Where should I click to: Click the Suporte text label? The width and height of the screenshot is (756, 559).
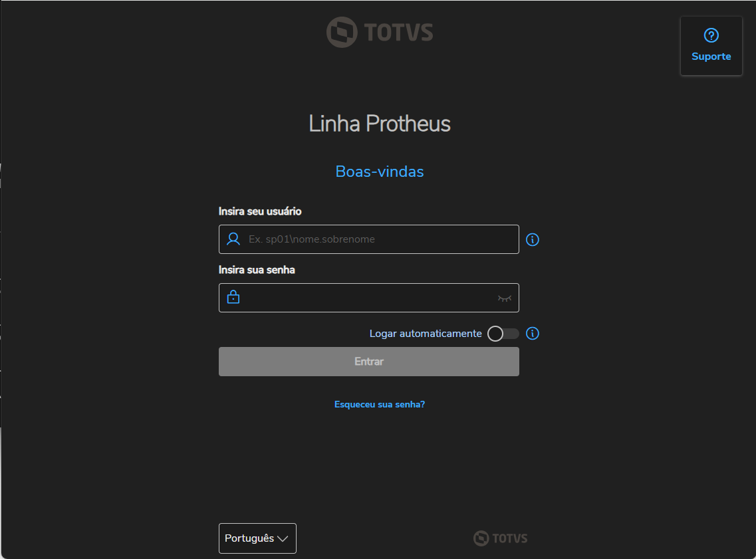(711, 56)
